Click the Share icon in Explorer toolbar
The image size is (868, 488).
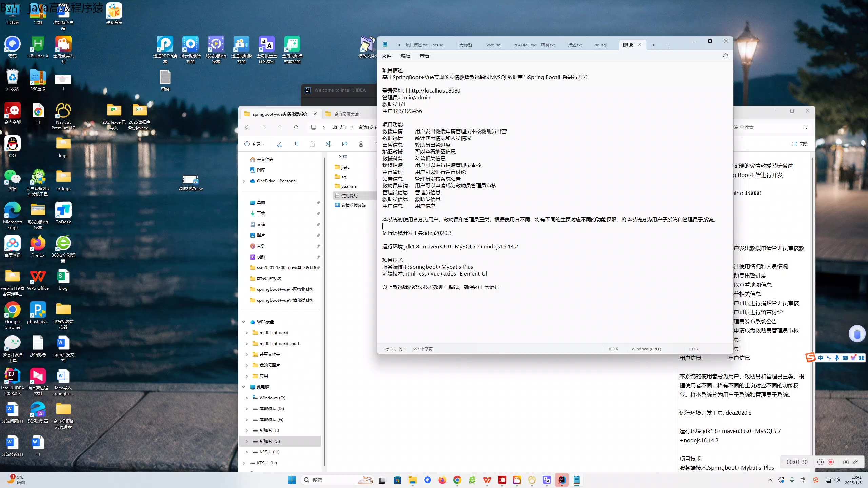click(x=344, y=144)
